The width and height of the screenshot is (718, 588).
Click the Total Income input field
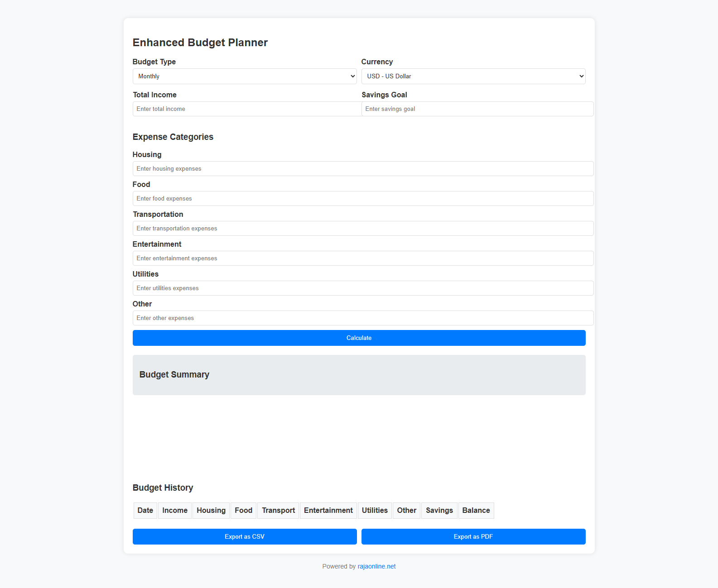pyautogui.click(x=247, y=109)
